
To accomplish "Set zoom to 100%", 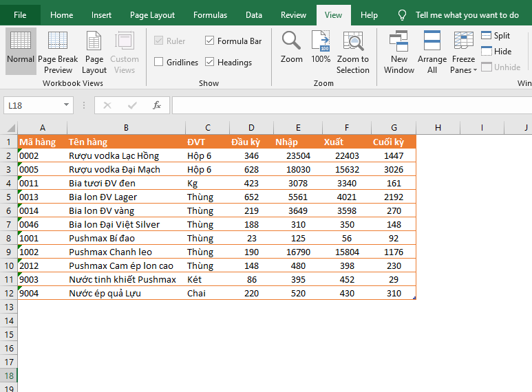I will [x=321, y=48].
